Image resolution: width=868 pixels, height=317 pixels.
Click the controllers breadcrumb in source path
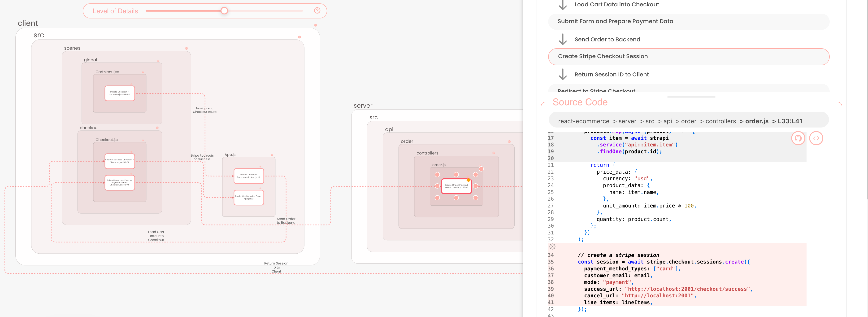(720, 121)
